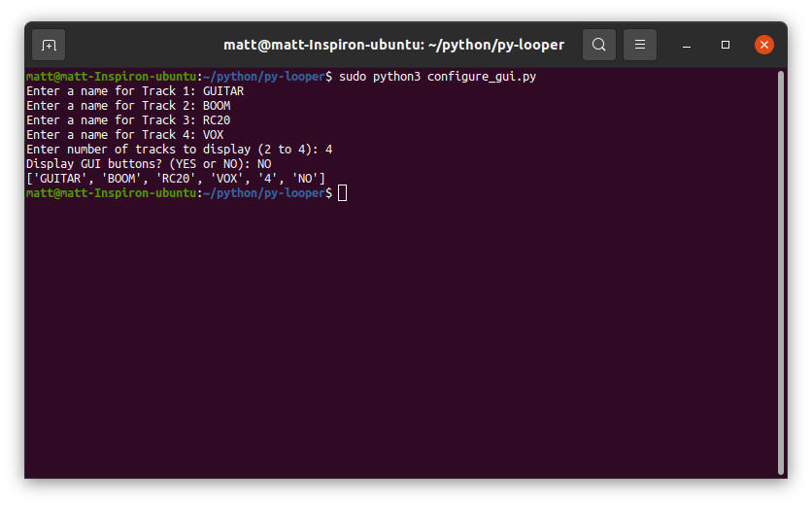
Task: Click the 'Enter number of tracks to display' line
Action: [x=179, y=150]
